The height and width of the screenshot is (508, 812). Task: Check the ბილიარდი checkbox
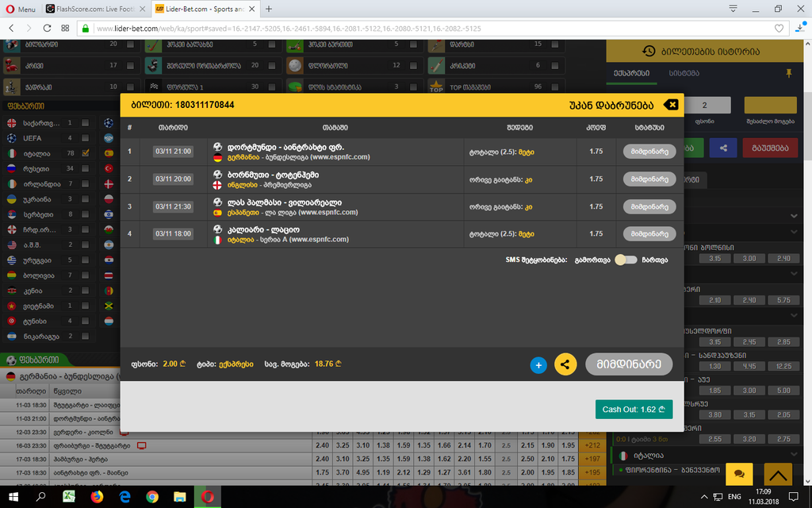click(130, 44)
